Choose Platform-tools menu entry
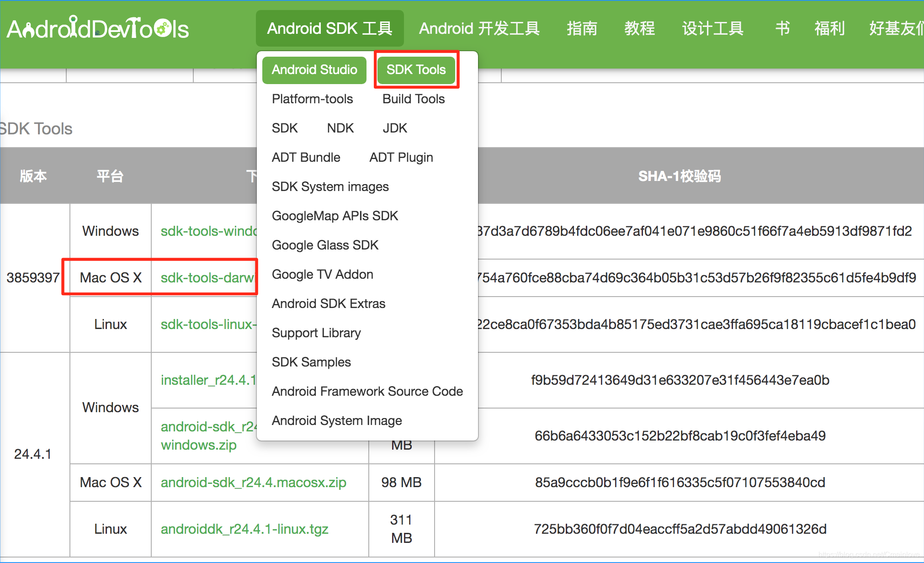Screen dimensions: 924x563 coord(312,99)
